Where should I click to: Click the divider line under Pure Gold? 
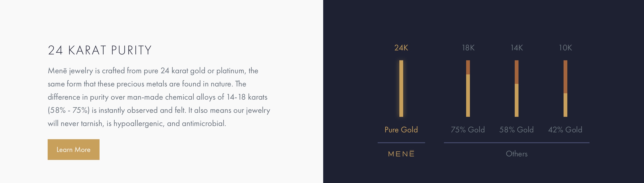pyautogui.click(x=401, y=142)
